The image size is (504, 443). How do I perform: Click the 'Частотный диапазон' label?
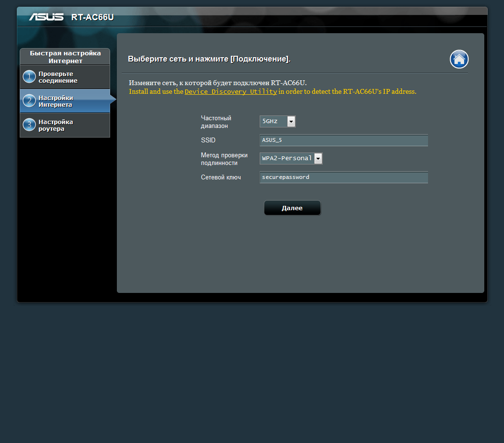[x=216, y=122]
